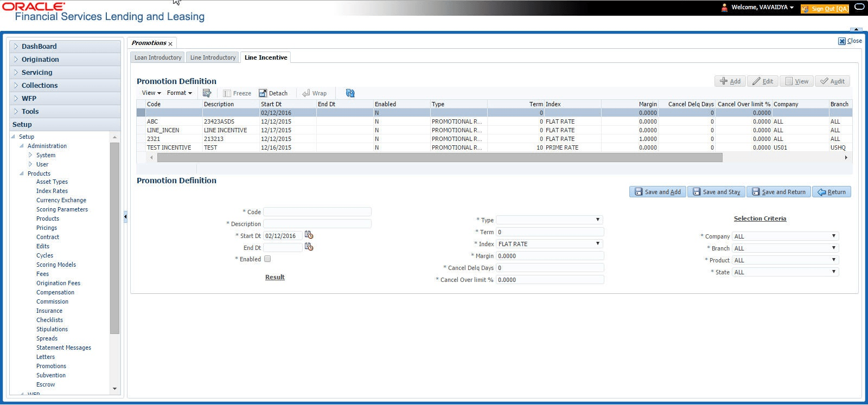Image resolution: width=868 pixels, height=405 pixels.
Task: Open the Branch dropdown
Action: [786, 248]
